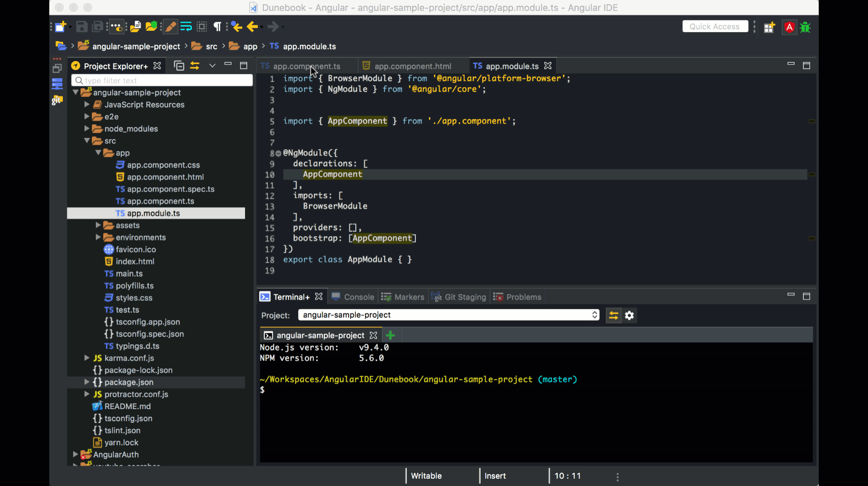Toggle the breadcrumb dots toolbar button
Viewport: 868px width, 486px height.
tap(117, 27)
